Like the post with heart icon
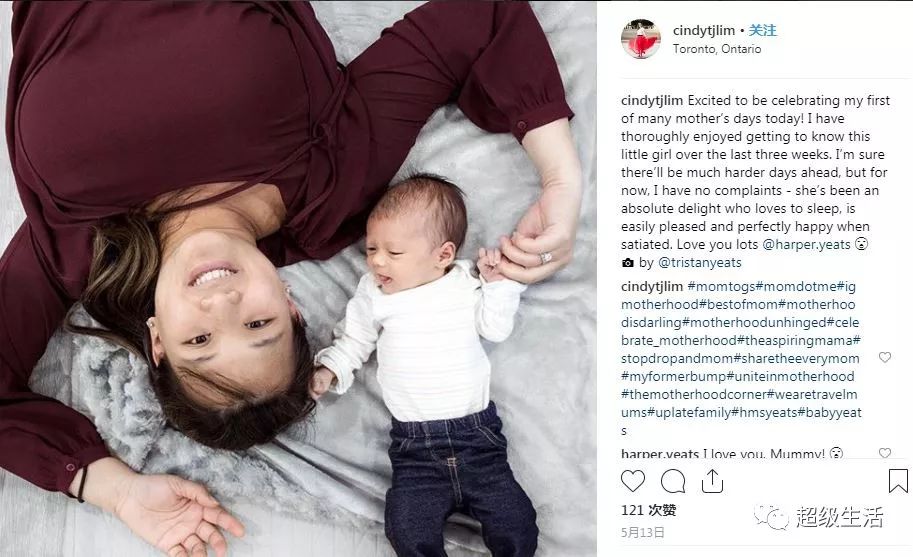Image resolution: width=913 pixels, height=557 pixels. [x=633, y=481]
